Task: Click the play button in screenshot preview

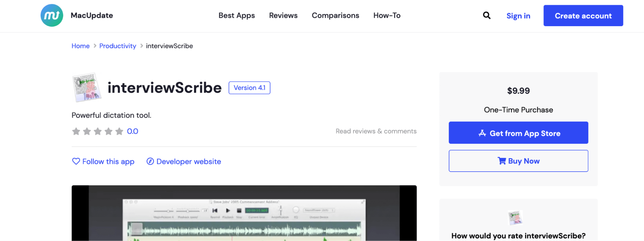Action: click(228, 211)
